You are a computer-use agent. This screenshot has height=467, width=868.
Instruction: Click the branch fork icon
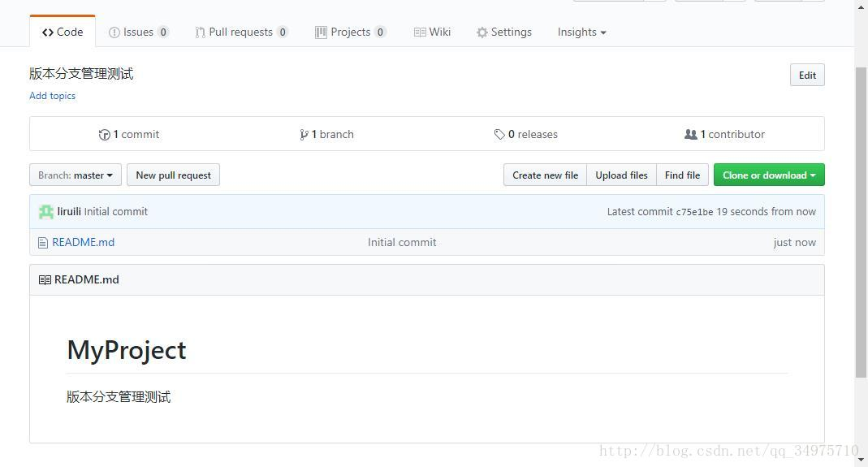tap(304, 135)
